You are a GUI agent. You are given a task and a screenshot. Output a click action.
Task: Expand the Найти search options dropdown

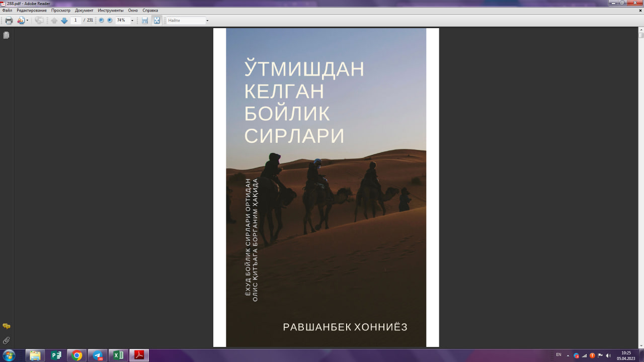pyautogui.click(x=207, y=21)
